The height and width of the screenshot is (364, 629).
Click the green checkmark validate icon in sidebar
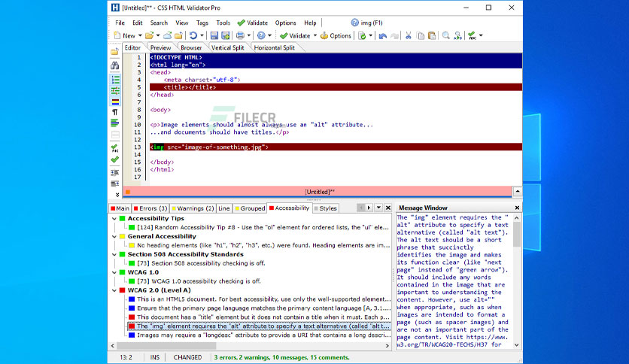[x=115, y=159]
